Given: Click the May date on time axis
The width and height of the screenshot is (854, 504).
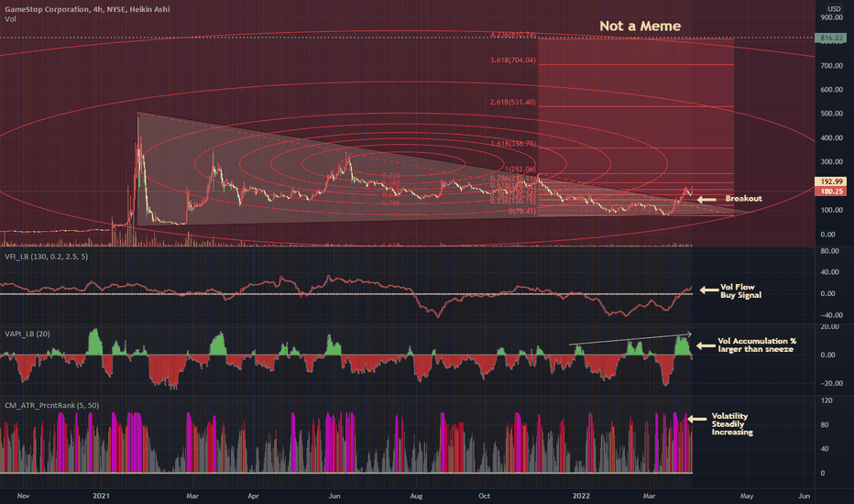Looking at the screenshot, I should 747,496.
